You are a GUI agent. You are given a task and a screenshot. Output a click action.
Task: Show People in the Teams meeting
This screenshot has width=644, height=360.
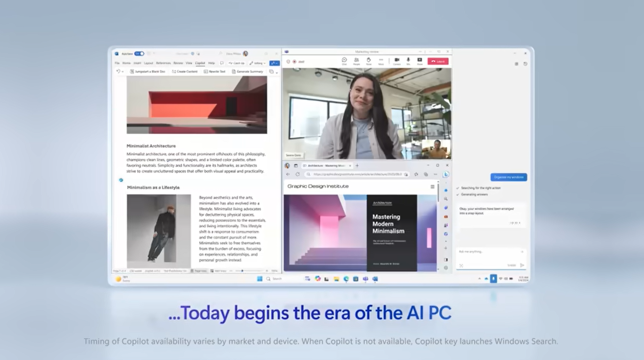[356, 61]
